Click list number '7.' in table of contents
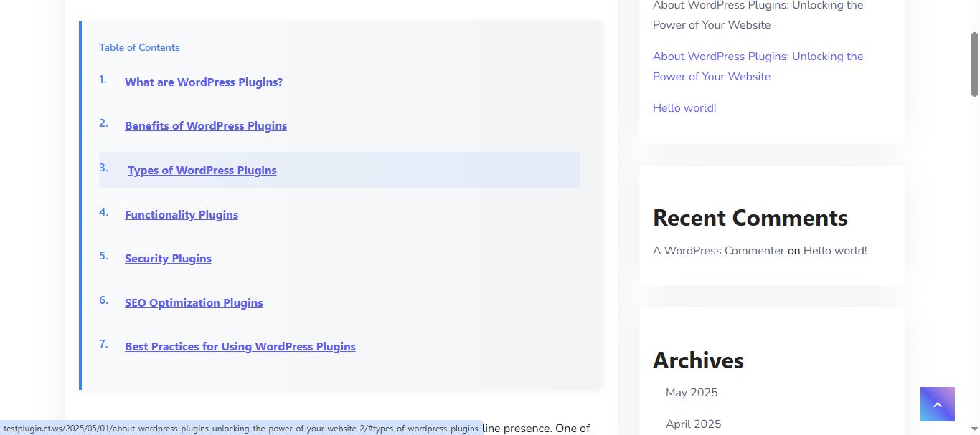This screenshot has height=435, width=980. 103,343
